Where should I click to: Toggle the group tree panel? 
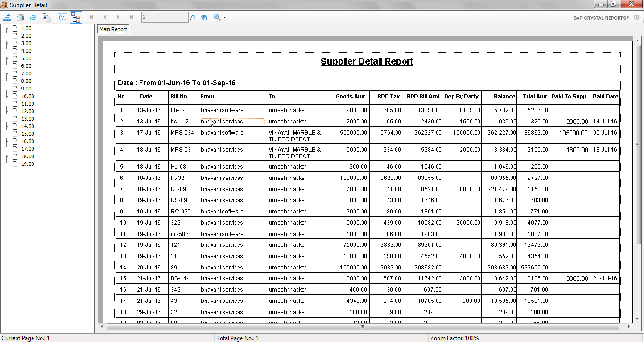76,17
